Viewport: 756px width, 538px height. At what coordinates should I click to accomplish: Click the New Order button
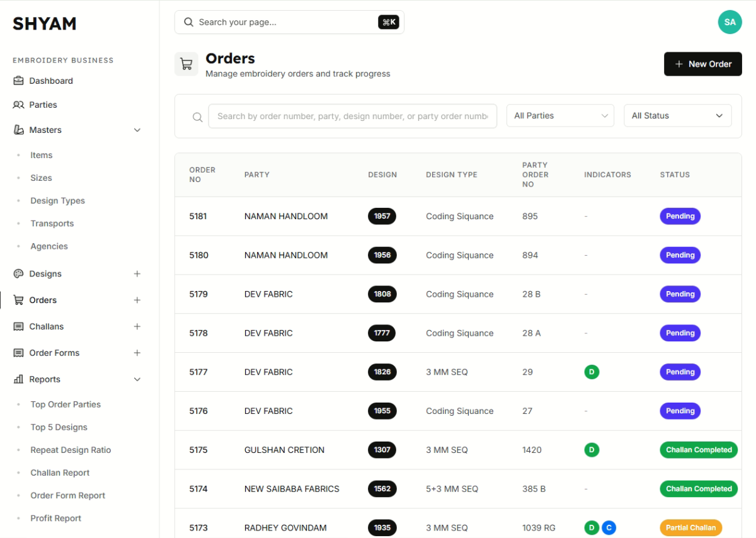pos(702,64)
